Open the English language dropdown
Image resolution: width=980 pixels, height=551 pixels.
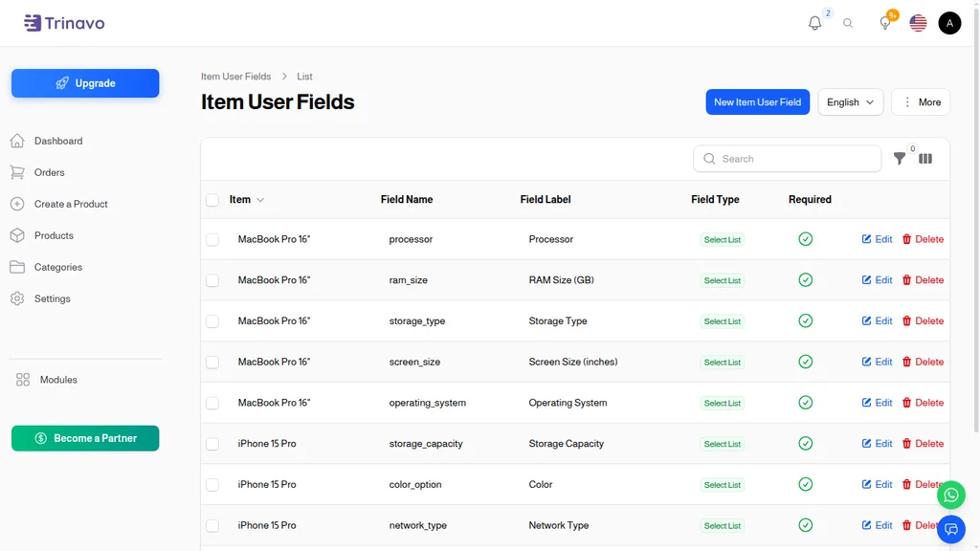coord(850,101)
